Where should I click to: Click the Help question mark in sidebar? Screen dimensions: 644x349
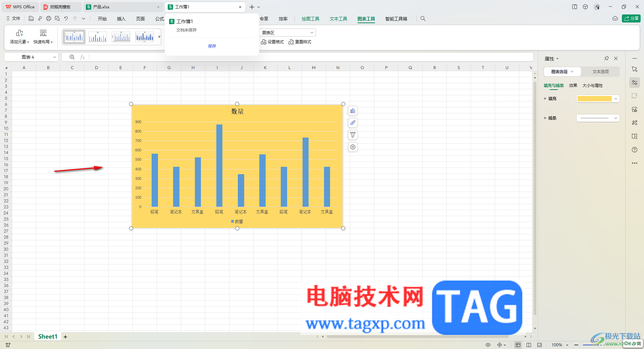[x=635, y=150]
